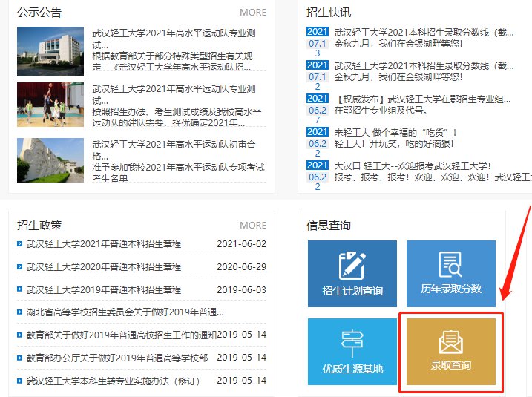
Task: Open campus building thumbnail in 公示公告
Action: click(50, 51)
